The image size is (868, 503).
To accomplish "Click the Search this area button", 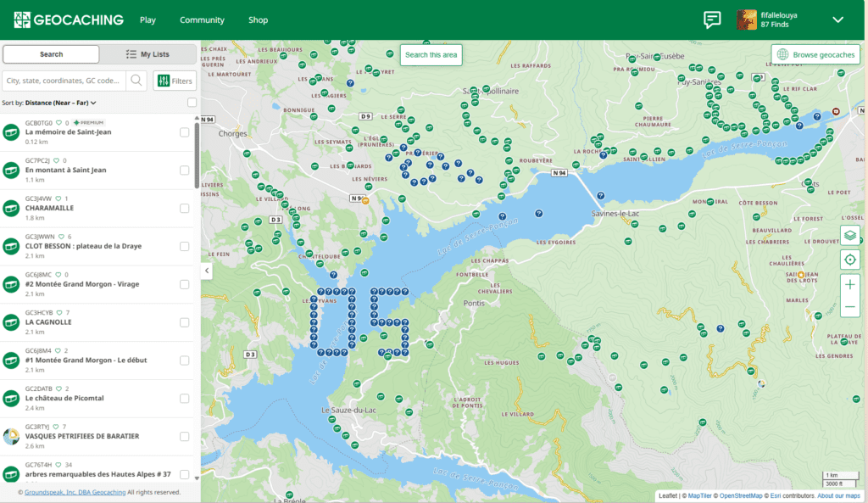I will (x=431, y=55).
